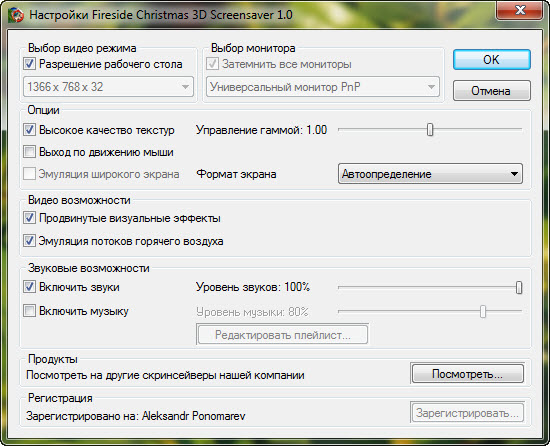Disable 'Высокое качество текстур' checkbox
This screenshot has height=446, width=550.
pyautogui.click(x=29, y=130)
